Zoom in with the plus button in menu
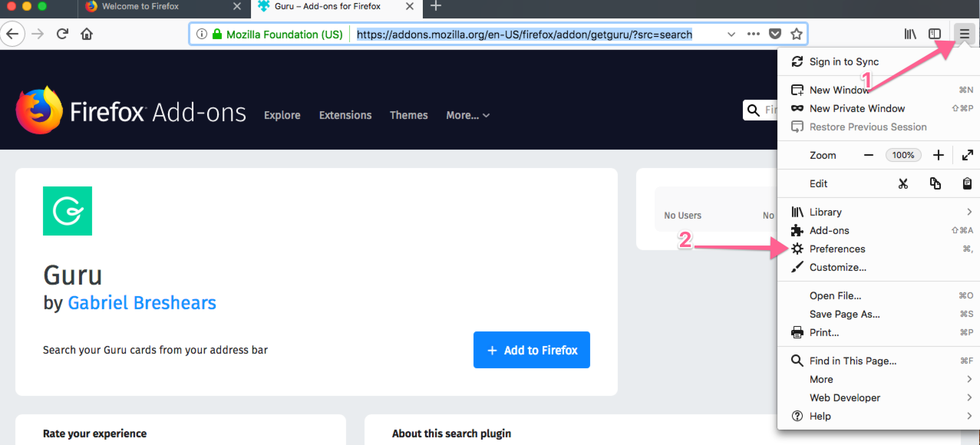Screen dimensions: 980x445 [938, 155]
